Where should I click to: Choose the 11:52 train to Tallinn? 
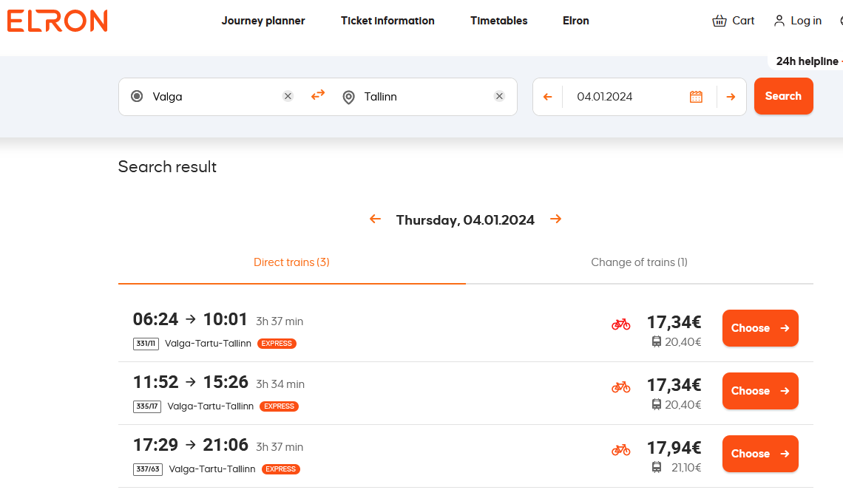[760, 391]
